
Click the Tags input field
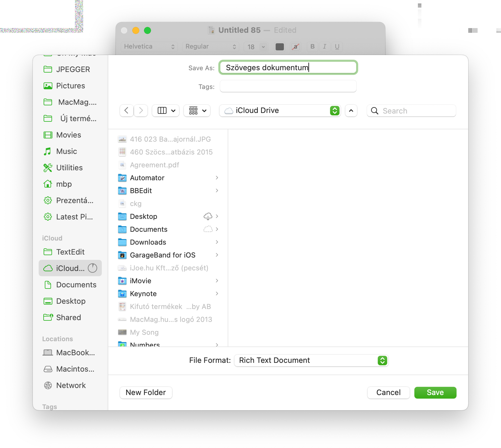point(288,86)
